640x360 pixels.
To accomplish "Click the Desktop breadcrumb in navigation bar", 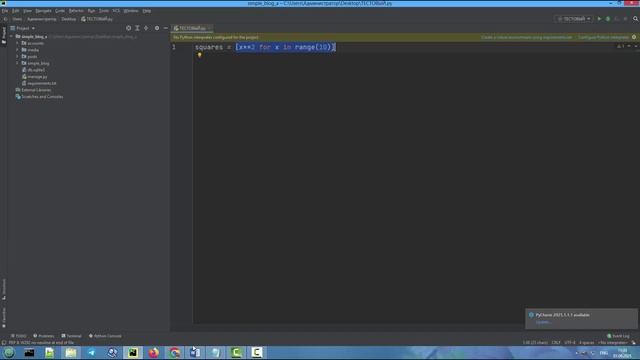I will click(x=69, y=19).
